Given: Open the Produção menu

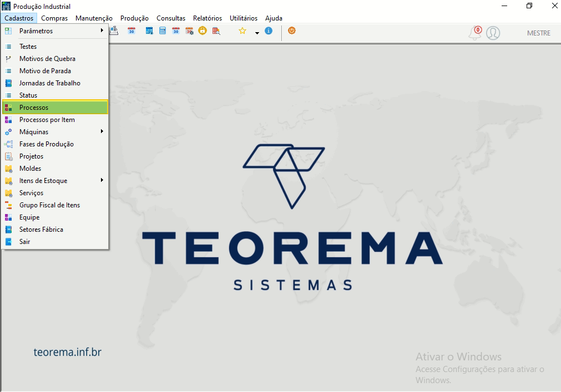Looking at the screenshot, I should 134,18.
